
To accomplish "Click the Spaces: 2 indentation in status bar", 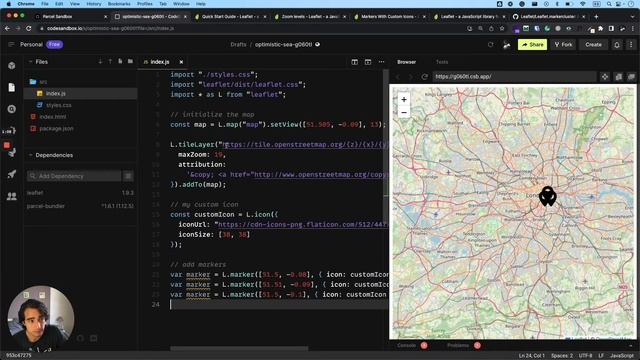I will [562, 356].
